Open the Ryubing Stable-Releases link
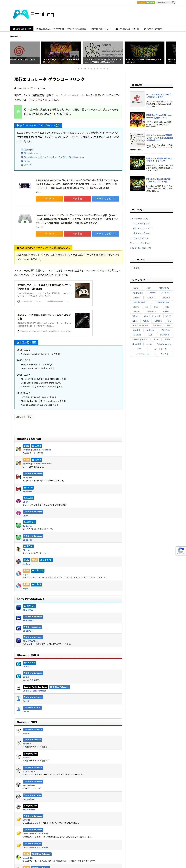The image size is (186, 868). tap(37, 450)
